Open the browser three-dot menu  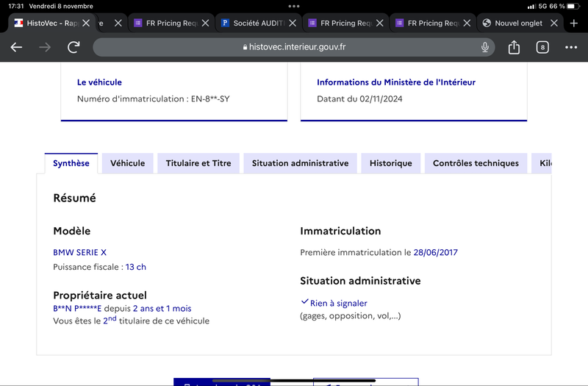[x=571, y=47]
